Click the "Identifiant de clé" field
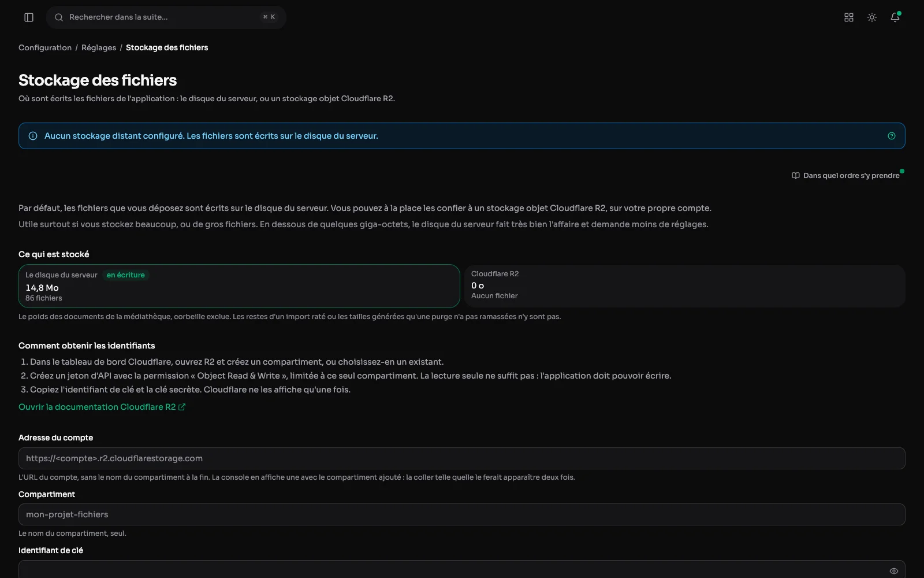This screenshot has width=924, height=578. tap(462, 569)
